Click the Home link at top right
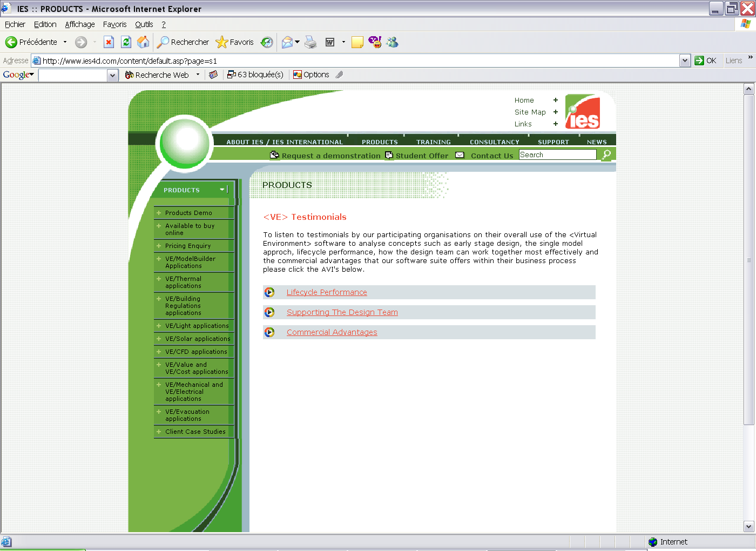 tap(524, 100)
